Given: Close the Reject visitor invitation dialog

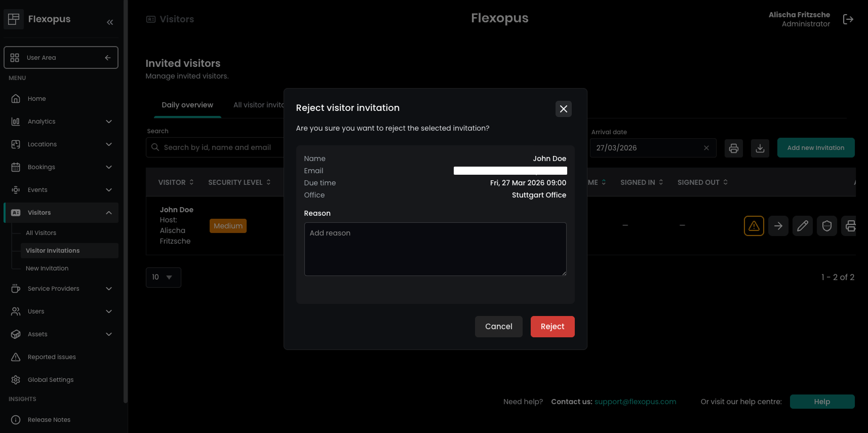Looking at the screenshot, I should (x=563, y=109).
